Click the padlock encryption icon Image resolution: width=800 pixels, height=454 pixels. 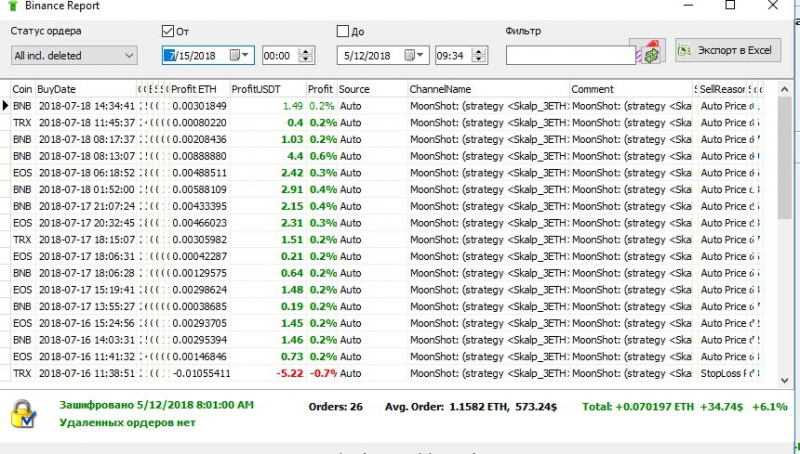[22, 414]
